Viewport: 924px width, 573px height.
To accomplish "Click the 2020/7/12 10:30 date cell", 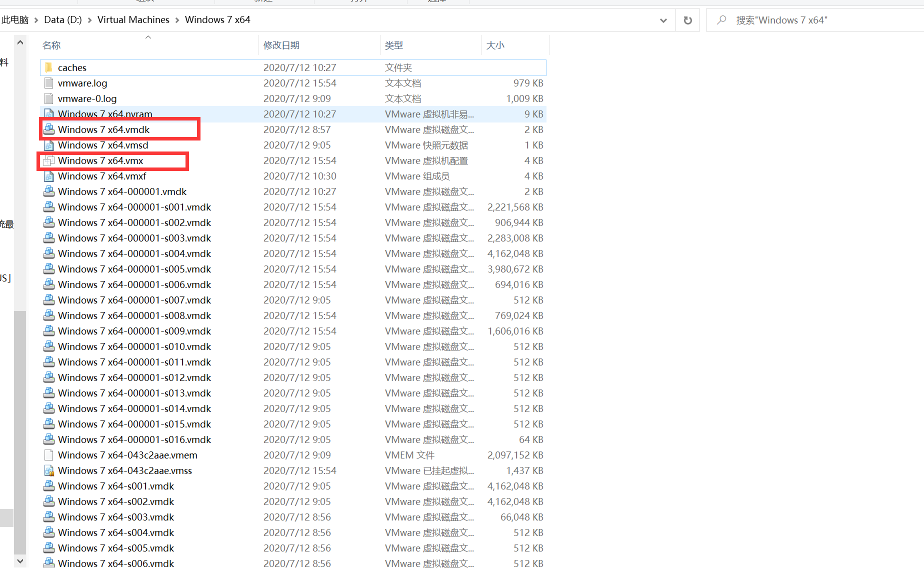I will 300,176.
